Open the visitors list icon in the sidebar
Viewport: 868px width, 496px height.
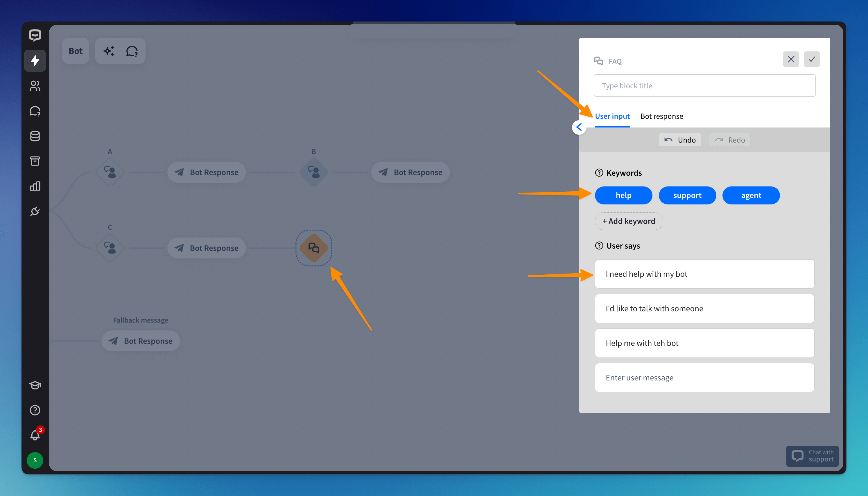pyautogui.click(x=35, y=86)
